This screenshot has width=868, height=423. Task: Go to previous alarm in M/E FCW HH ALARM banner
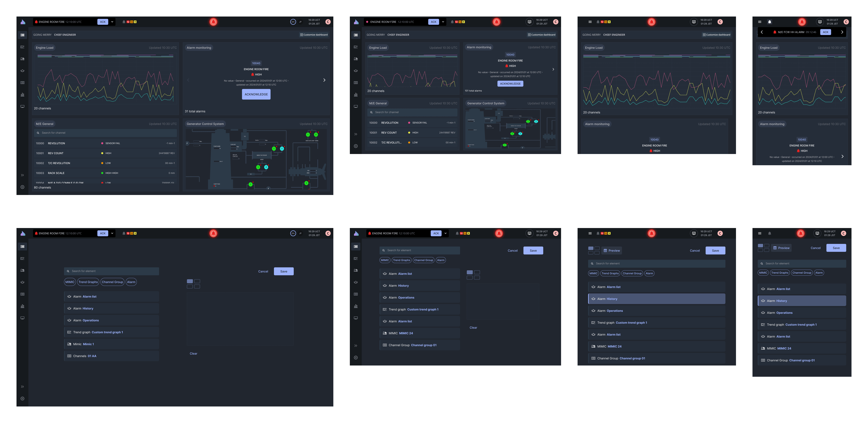coord(762,32)
